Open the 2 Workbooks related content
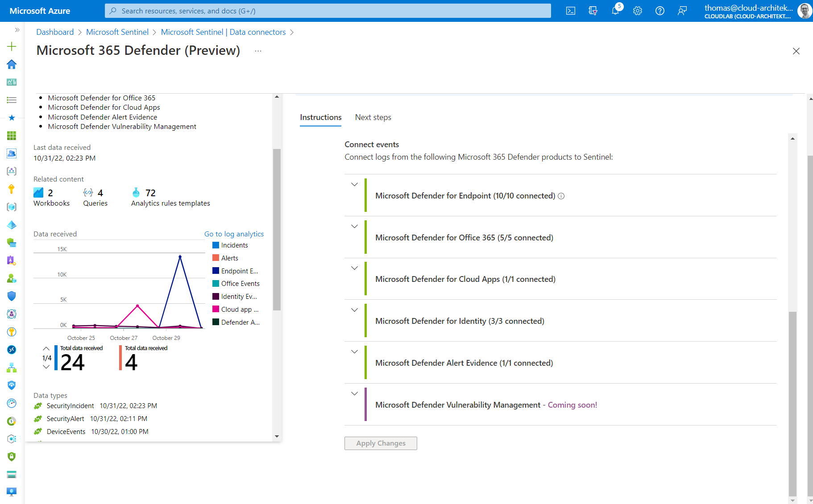This screenshot has width=813, height=504. (51, 198)
